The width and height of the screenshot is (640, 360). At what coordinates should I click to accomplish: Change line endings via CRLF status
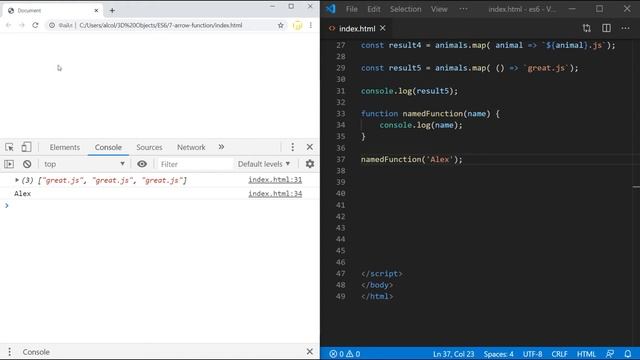coord(559,354)
